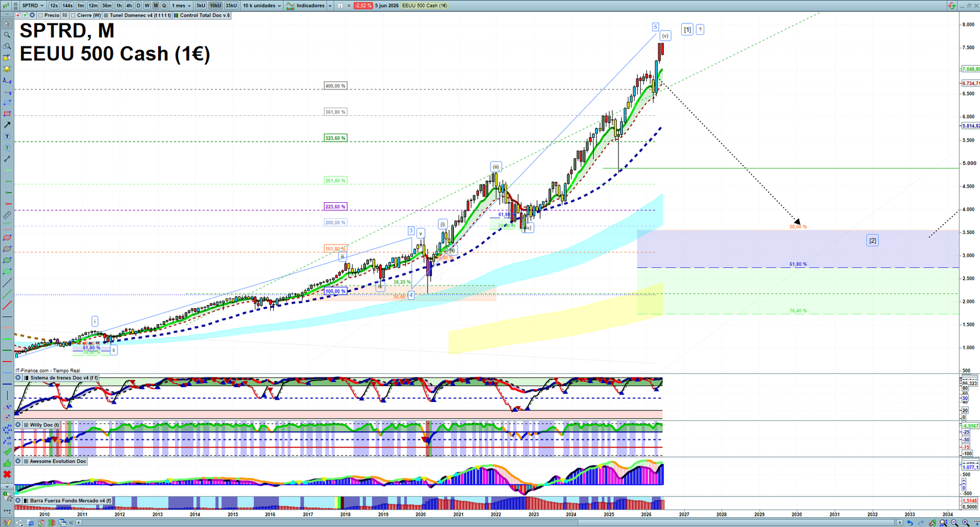Select the orange horizontal line tool
Screen dimensions: 980x527
click(7, 328)
